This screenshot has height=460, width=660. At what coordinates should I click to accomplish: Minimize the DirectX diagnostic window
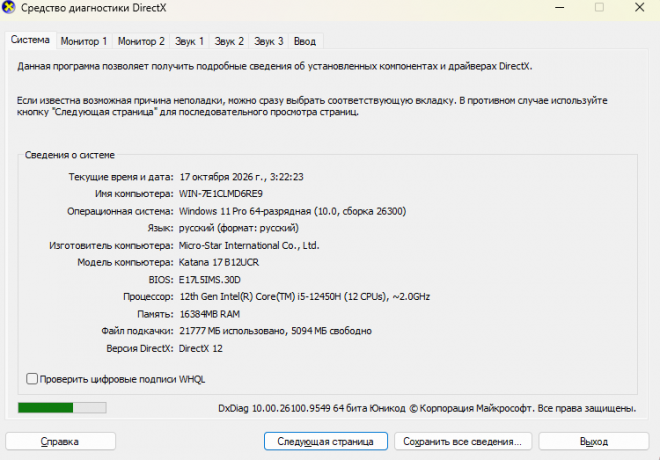tap(559, 8)
